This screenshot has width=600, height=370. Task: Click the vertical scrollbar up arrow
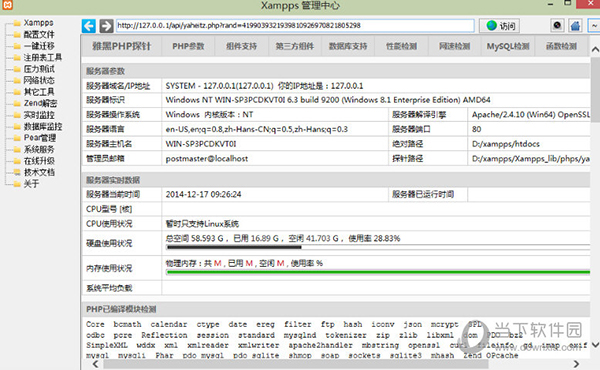[595, 49]
